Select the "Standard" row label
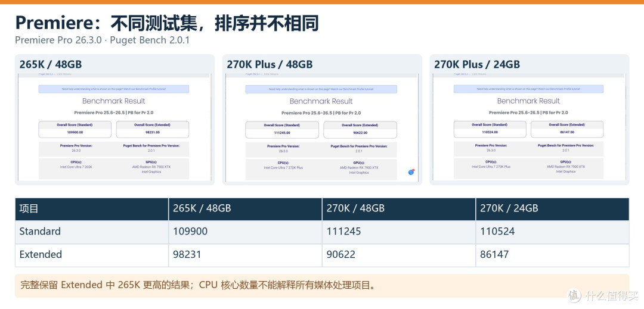 pyautogui.click(x=41, y=232)
